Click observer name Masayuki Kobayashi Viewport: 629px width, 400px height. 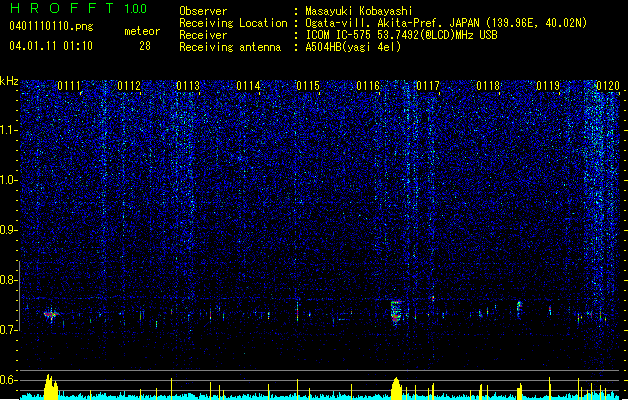pos(359,11)
